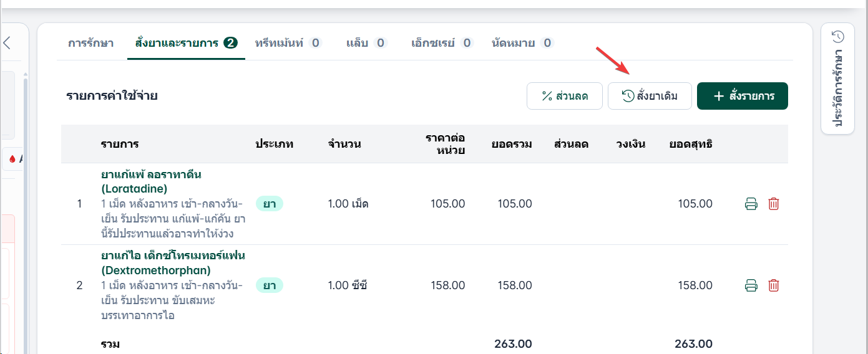Delete the Loratadine row with trash icon
The image size is (868, 354).
(774, 204)
